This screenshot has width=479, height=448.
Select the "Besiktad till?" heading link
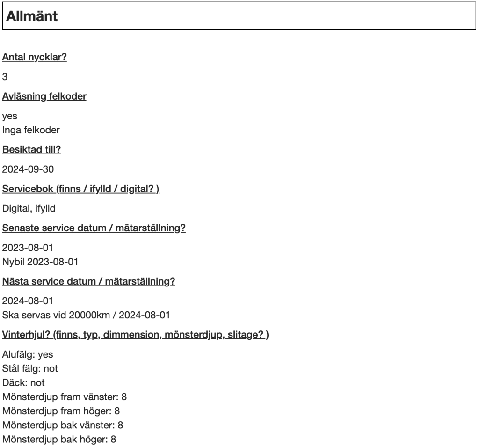click(32, 150)
